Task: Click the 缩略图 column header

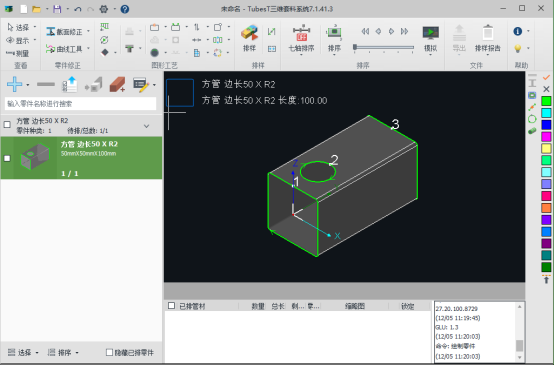Action: [355, 306]
